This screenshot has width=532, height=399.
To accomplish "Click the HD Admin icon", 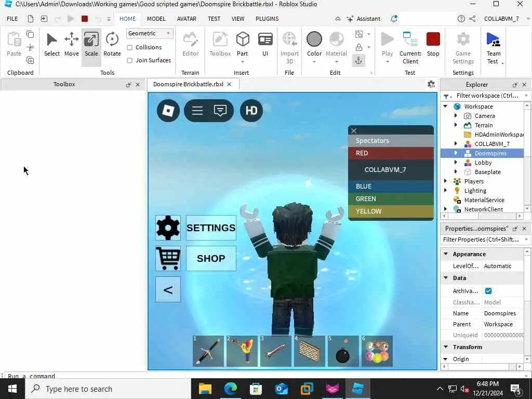I will tap(251, 110).
